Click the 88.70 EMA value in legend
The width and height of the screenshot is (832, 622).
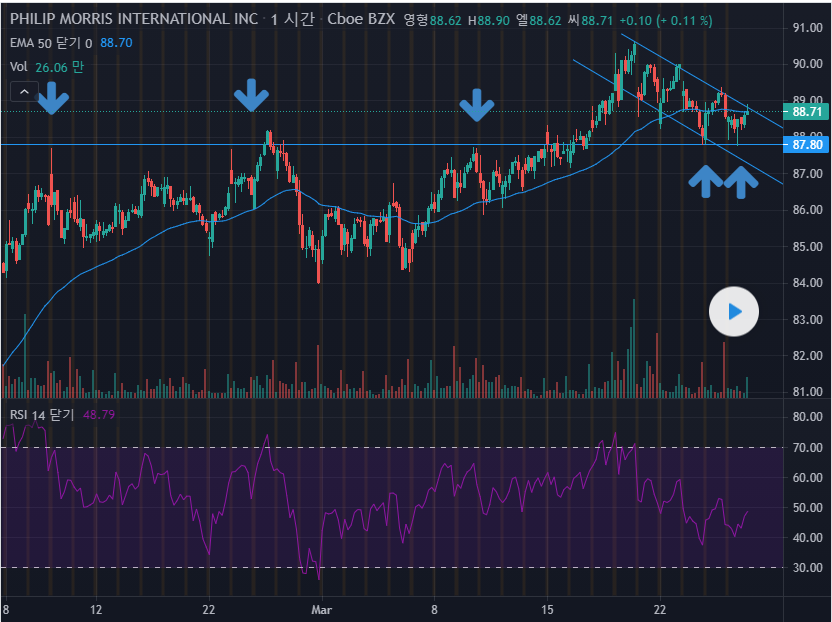pyautogui.click(x=116, y=43)
